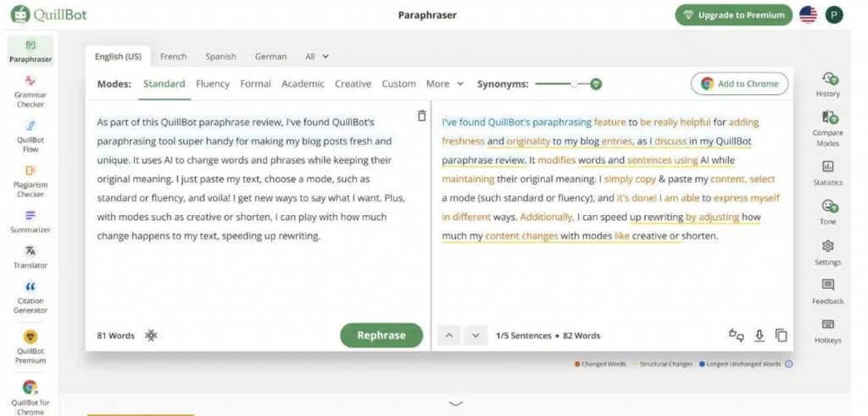Image resolution: width=868 pixels, height=416 pixels.
Task: Go to previous sentence with up arrow
Action: 449,336
